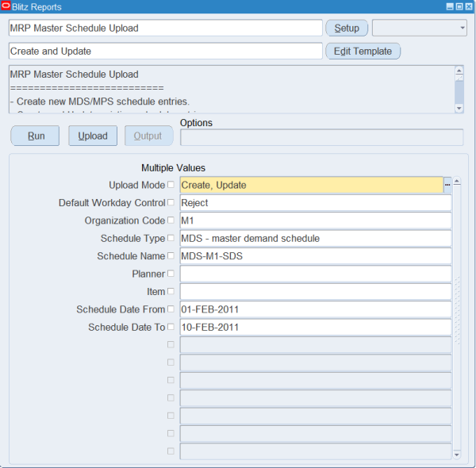Toggle Schedule Date To multiple values checkbox

click(x=171, y=327)
